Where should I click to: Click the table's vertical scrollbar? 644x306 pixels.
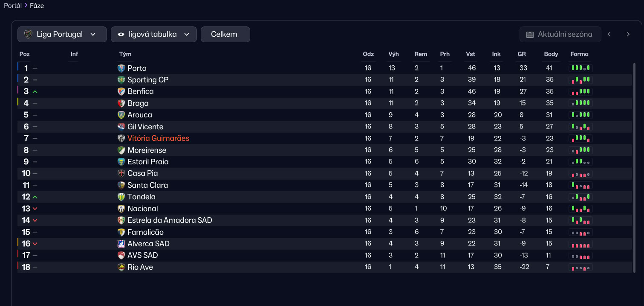click(634, 168)
